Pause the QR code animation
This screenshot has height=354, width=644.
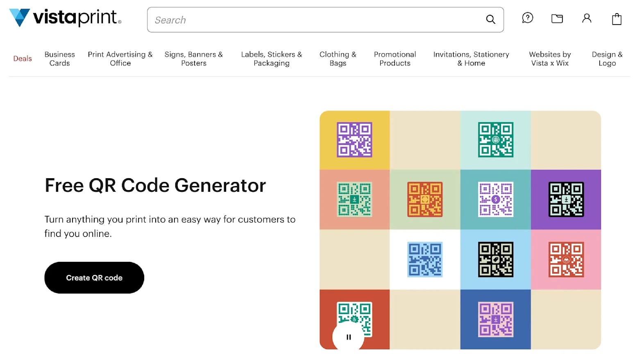tap(348, 337)
